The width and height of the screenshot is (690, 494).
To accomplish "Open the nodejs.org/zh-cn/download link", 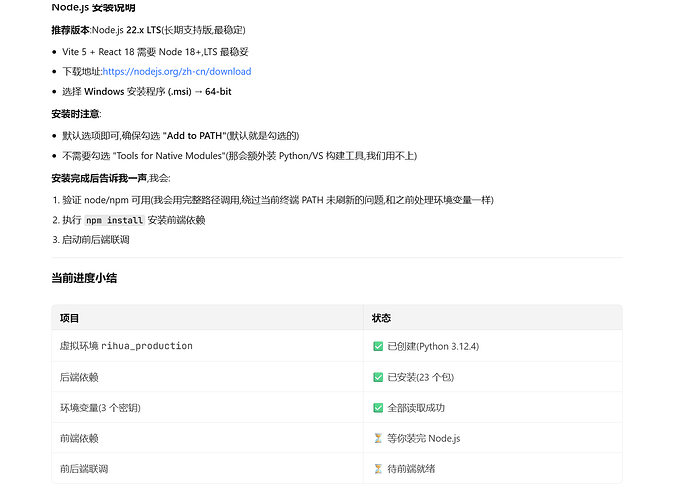I will 177,72.
